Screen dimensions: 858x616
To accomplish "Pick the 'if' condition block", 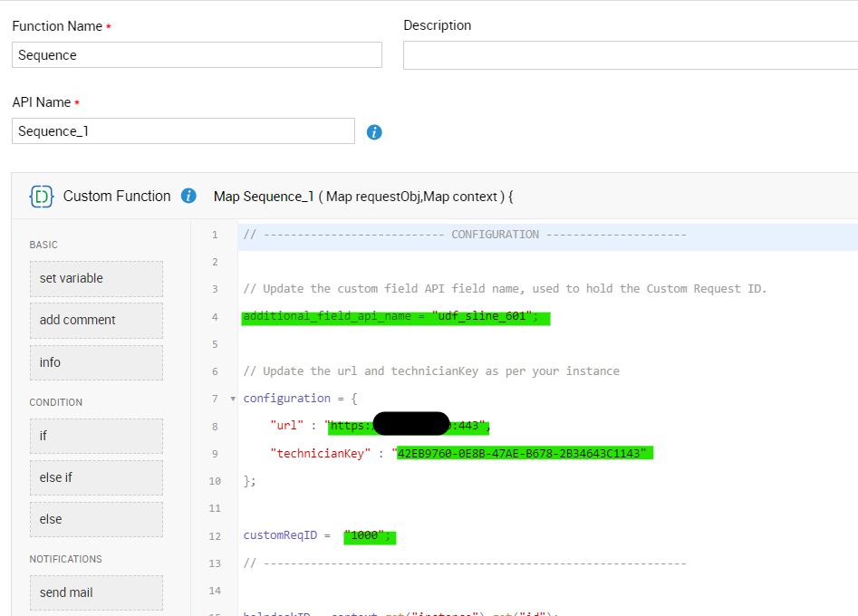I will coord(96,436).
